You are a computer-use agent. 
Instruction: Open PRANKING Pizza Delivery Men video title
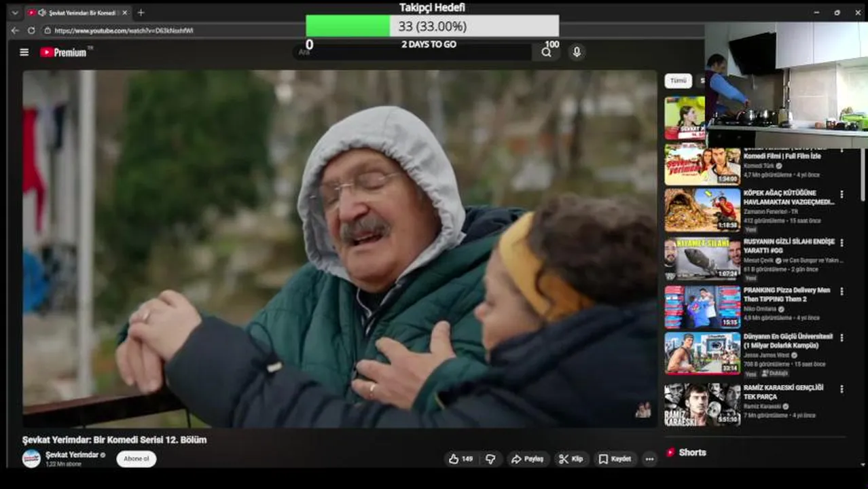(x=786, y=294)
